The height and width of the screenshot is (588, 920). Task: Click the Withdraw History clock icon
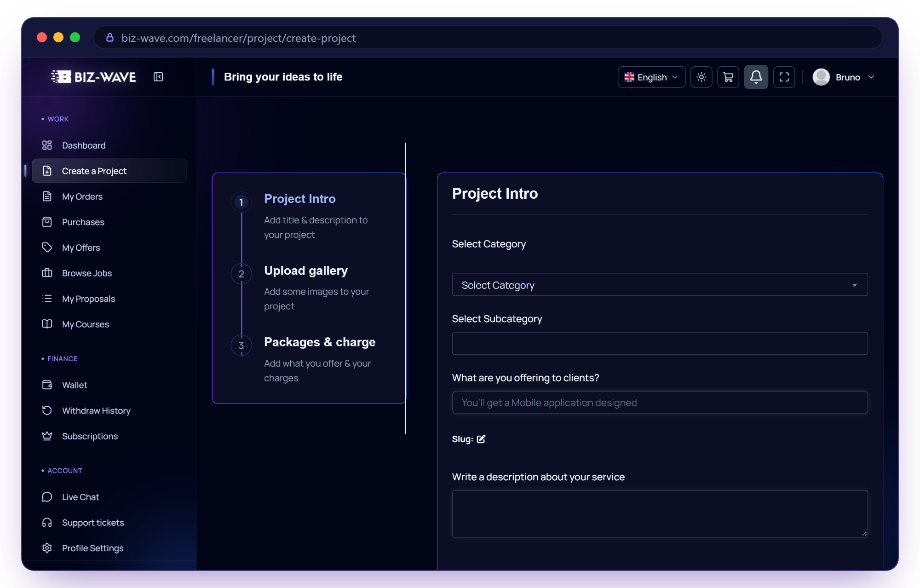tap(47, 410)
